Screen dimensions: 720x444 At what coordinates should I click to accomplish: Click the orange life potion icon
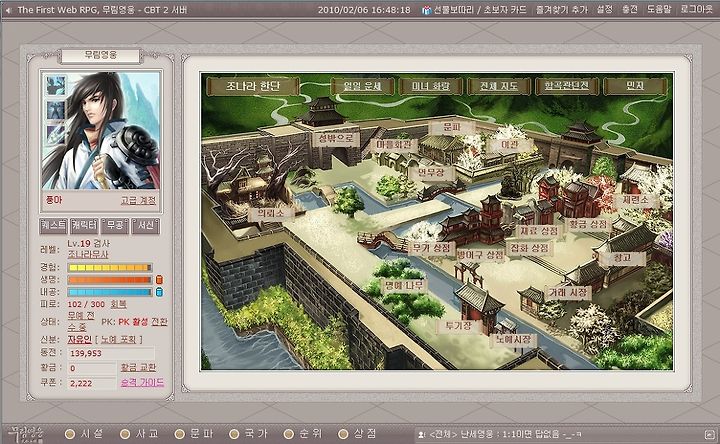[x=159, y=280]
